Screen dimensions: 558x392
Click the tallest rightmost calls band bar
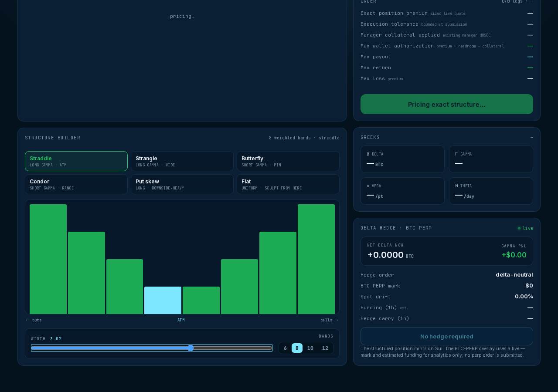click(316, 259)
